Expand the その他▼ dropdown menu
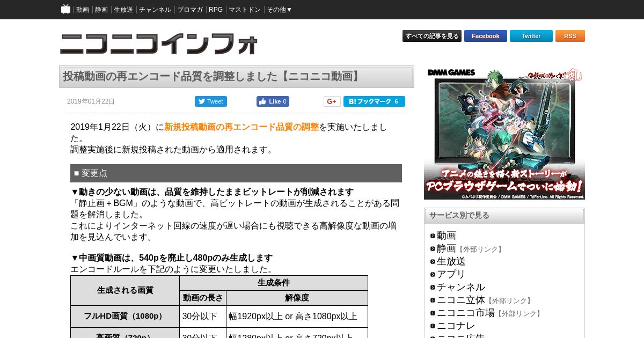Image resolution: width=644 pixels, height=338 pixels. [x=280, y=10]
